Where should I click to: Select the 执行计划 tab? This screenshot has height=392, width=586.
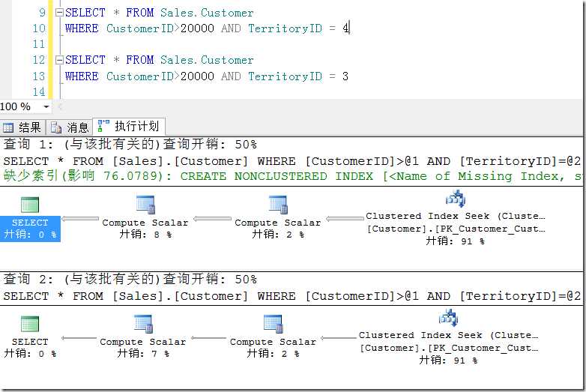coord(129,127)
